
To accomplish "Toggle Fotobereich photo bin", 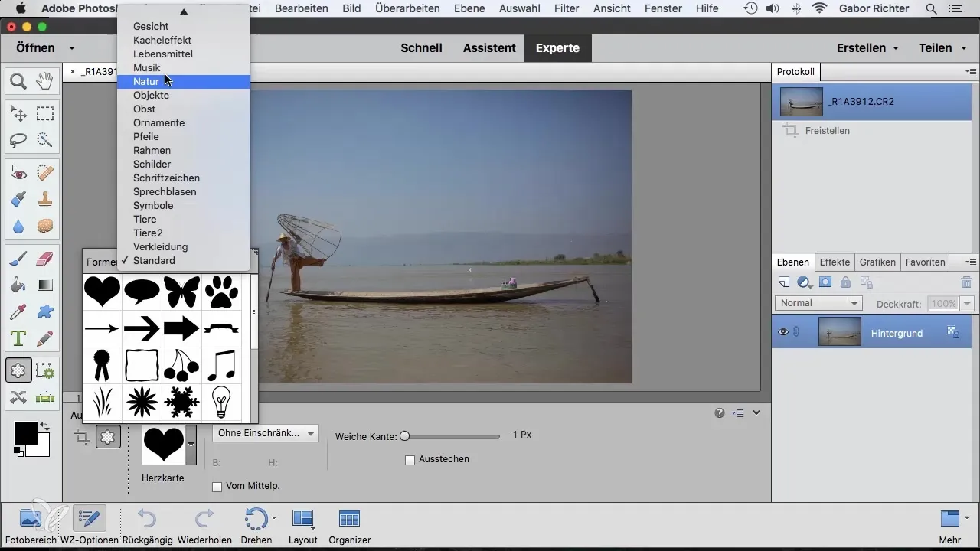I will coord(31,525).
